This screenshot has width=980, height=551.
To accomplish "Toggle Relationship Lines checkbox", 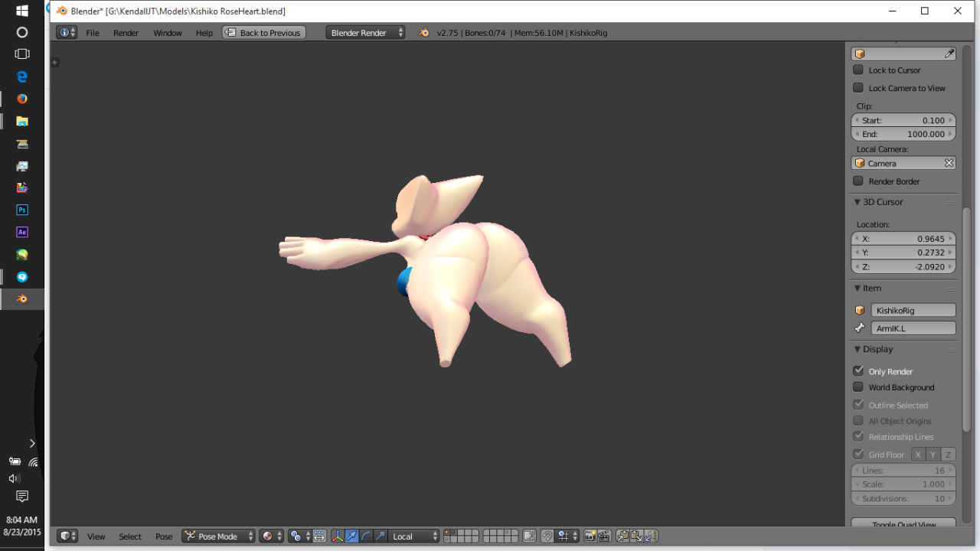I will pos(858,436).
